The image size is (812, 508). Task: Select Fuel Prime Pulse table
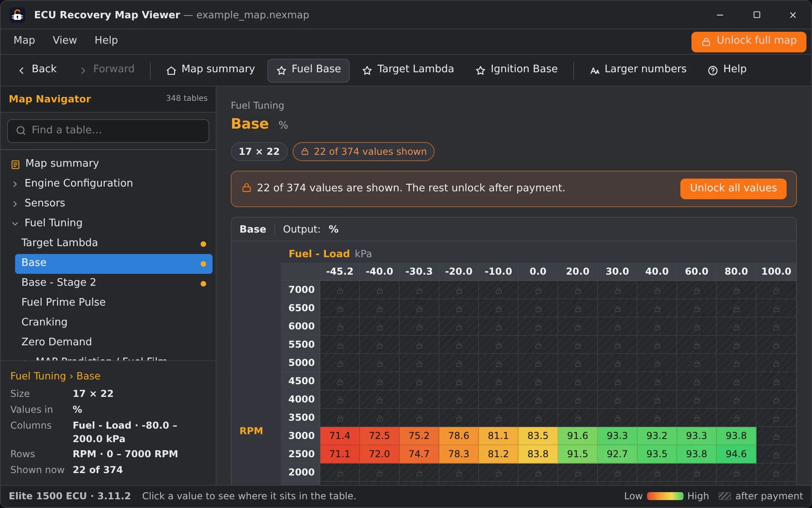(x=114, y=303)
